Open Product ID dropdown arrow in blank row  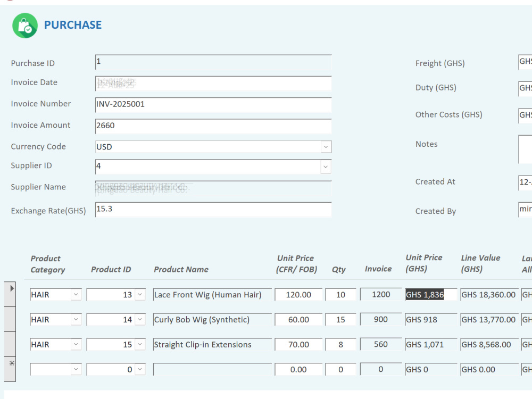click(x=140, y=369)
